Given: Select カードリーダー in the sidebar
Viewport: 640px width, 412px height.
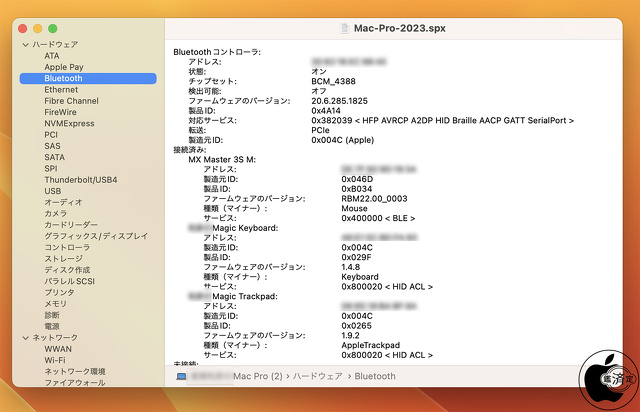Looking at the screenshot, I should click(x=71, y=225).
